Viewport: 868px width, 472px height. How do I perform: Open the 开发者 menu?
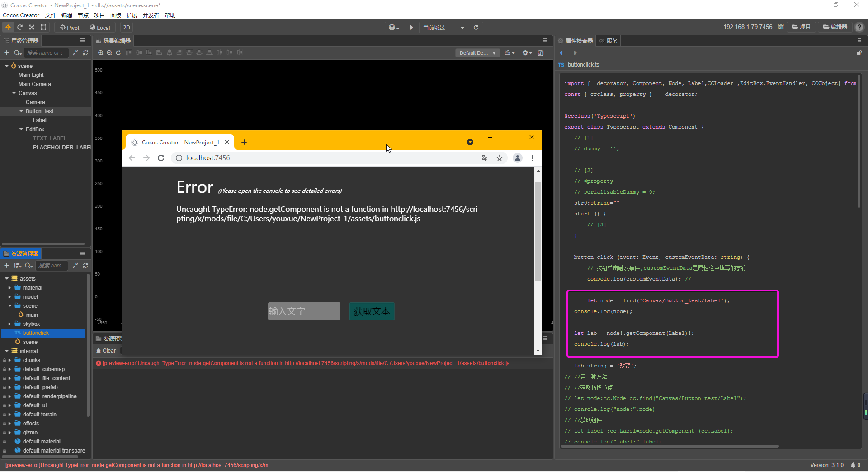pyautogui.click(x=151, y=15)
